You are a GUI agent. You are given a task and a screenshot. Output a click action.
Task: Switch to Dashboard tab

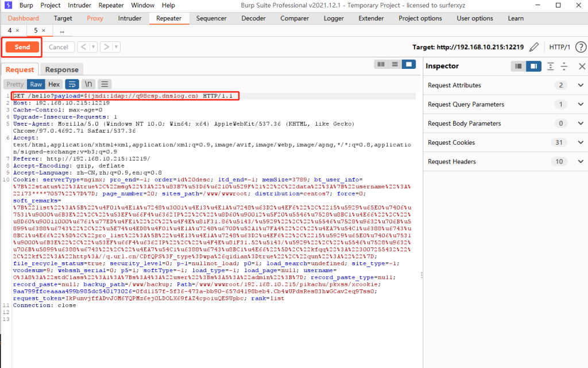[23, 18]
